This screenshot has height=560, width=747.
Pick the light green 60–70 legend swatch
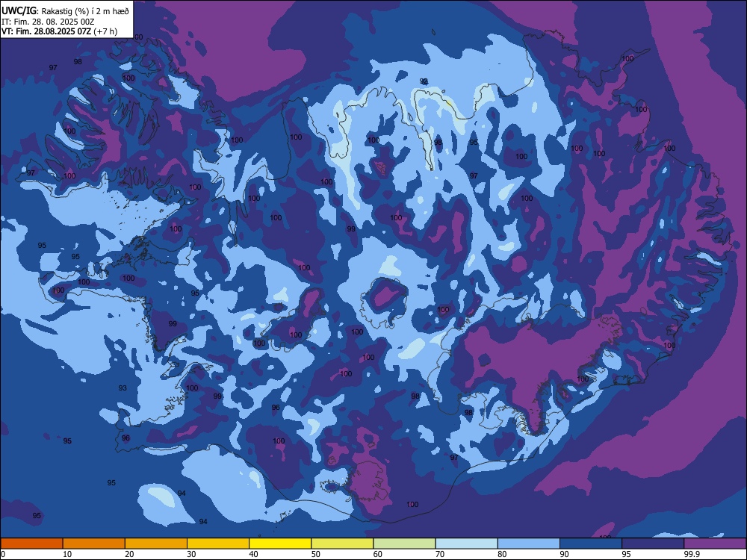404,544
